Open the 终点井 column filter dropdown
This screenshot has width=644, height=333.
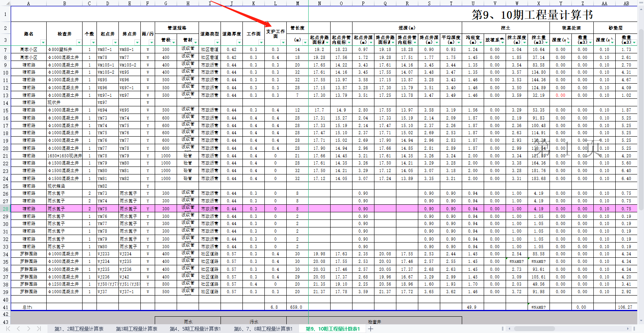click(137, 42)
